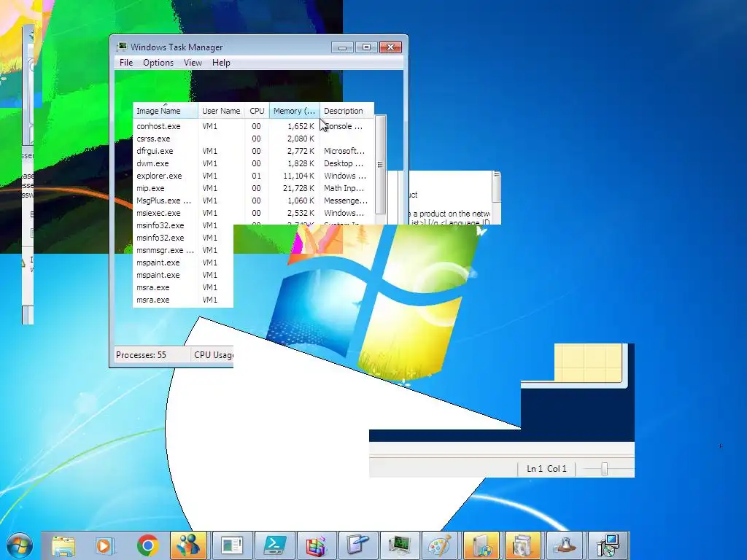Switch to the Math Input Panel taskbar icon
Screen dimensions: 747x560
pyautogui.click(x=358, y=545)
